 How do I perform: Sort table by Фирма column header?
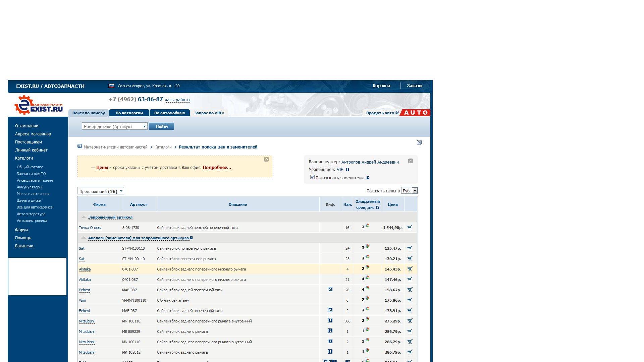tap(99, 204)
